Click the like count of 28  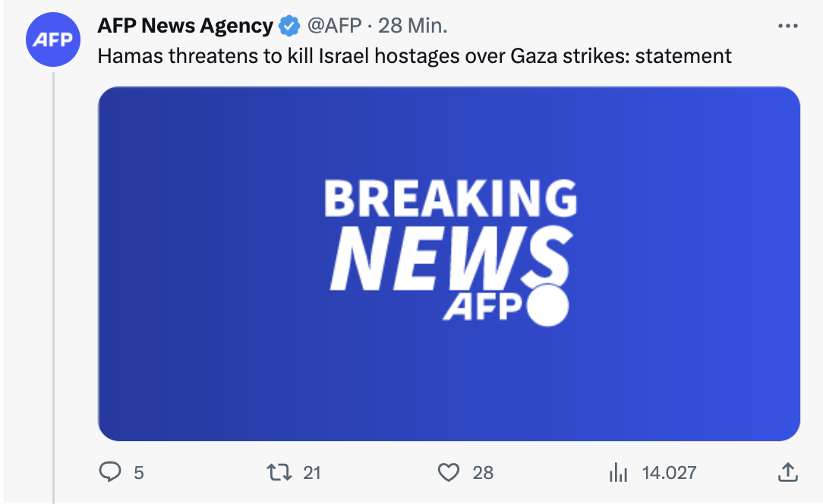(x=483, y=473)
